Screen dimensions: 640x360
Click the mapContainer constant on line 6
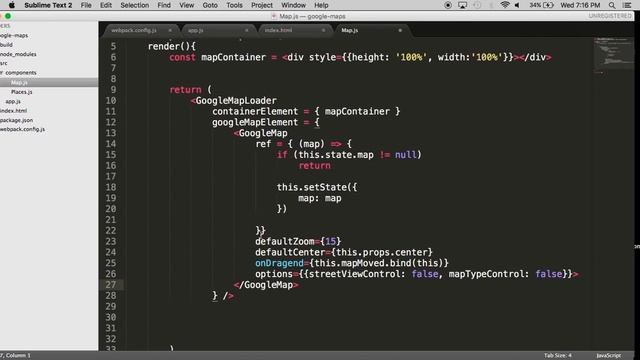pos(233,57)
